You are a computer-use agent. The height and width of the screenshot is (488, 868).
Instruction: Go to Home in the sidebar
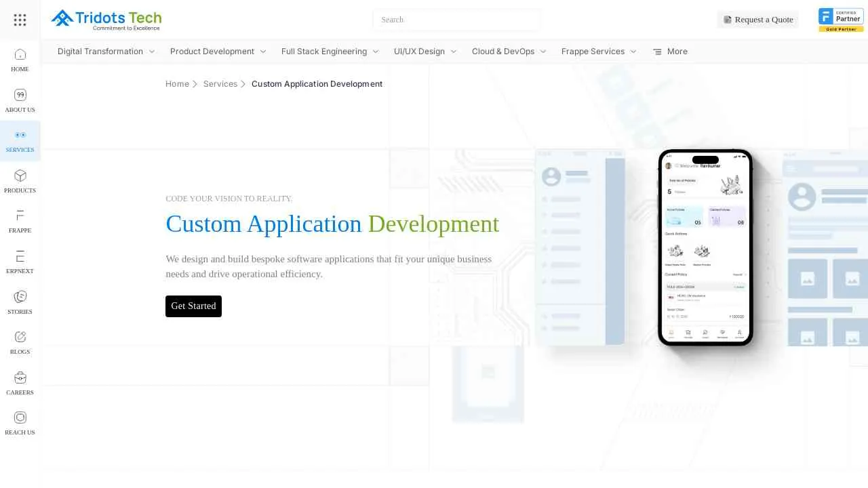click(x=20, y=60)
